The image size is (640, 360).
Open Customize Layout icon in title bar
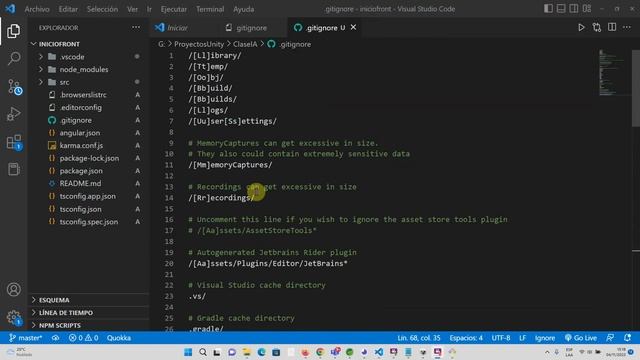pos(587,9)
